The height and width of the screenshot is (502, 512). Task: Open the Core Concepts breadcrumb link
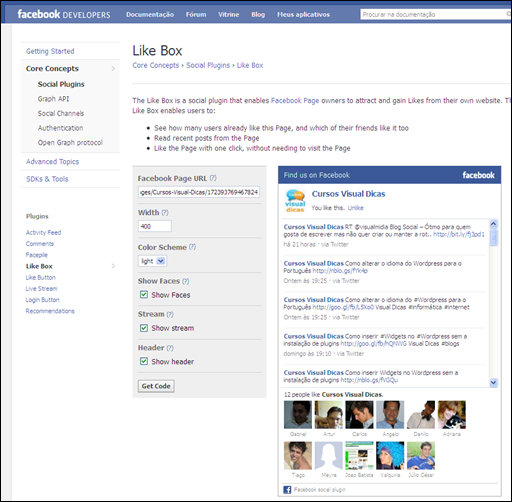pyautogui.click(x=156, y=65)
